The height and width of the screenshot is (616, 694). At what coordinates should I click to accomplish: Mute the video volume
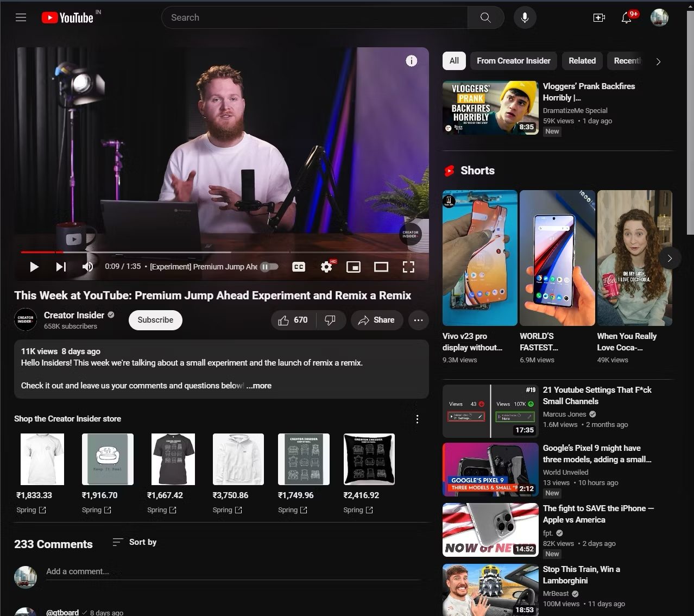point(87,267)
